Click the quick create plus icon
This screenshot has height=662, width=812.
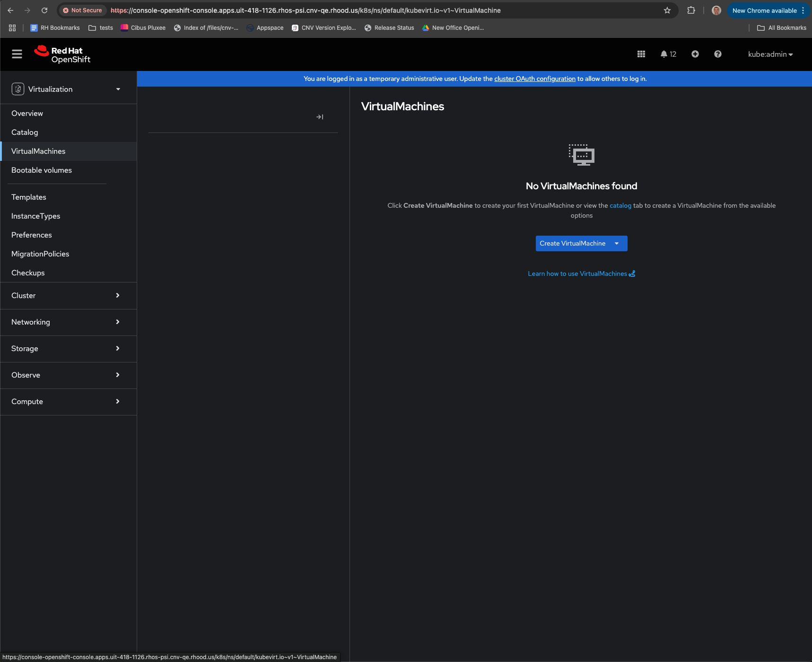coord(695,54)
